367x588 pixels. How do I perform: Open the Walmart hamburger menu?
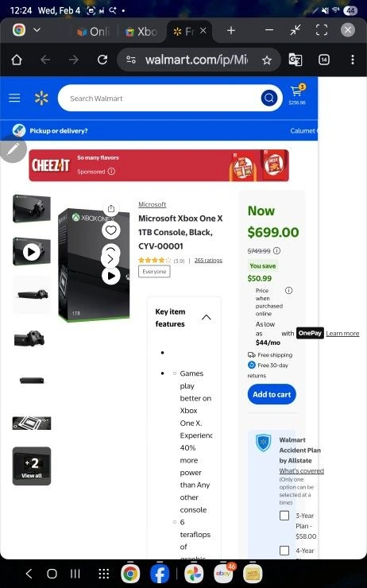14,99
